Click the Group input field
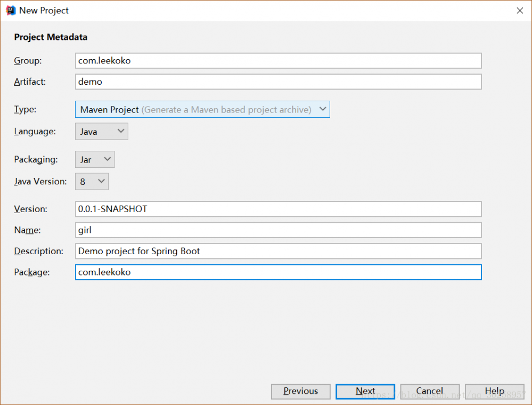Screen dimensions: 532x405 pos(278,61)
